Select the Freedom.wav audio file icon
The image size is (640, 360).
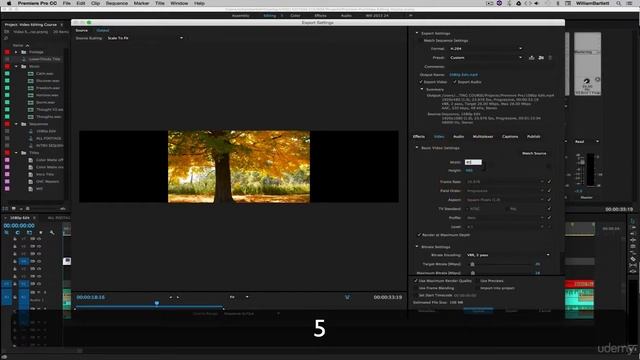point(31,88)
